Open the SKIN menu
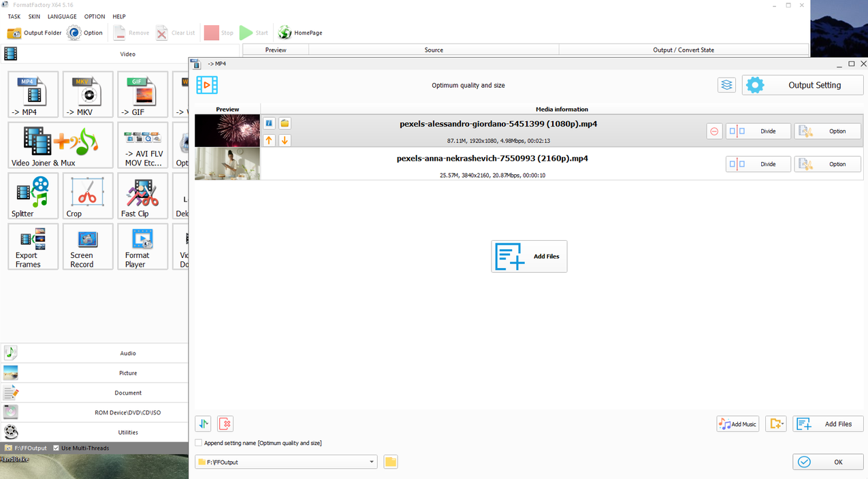868x479 pixels. point(34,16)
